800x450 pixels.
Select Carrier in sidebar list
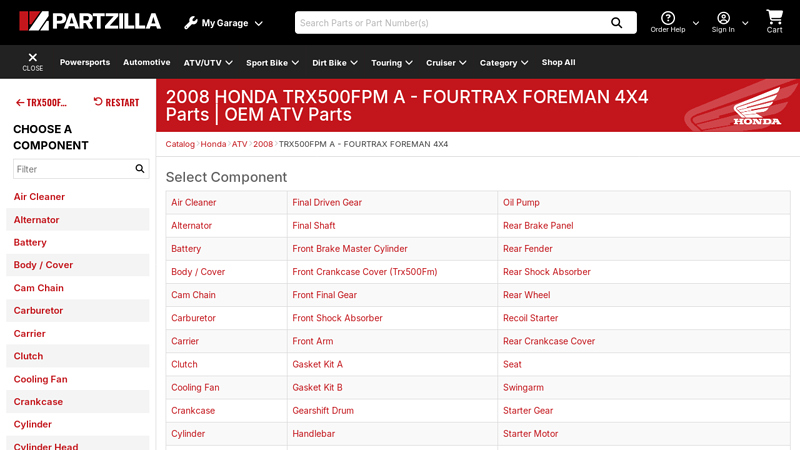tap(30, 334)
